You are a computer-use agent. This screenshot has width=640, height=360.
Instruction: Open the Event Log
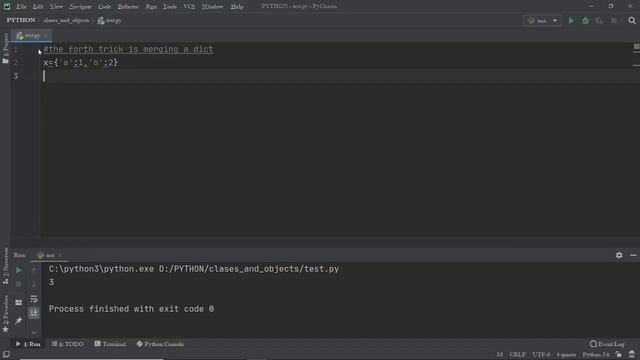pos(607,344)
